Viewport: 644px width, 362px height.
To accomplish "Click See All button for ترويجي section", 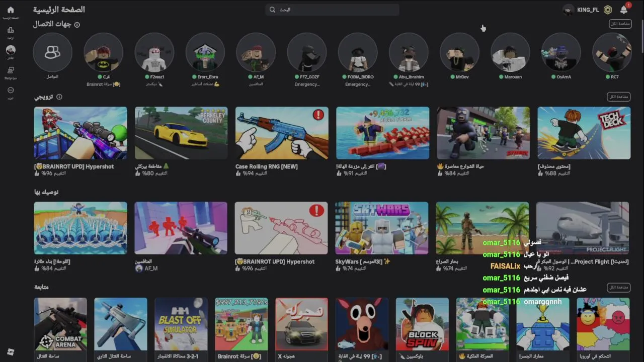I will pyautogui.click(x=619, y=97).
